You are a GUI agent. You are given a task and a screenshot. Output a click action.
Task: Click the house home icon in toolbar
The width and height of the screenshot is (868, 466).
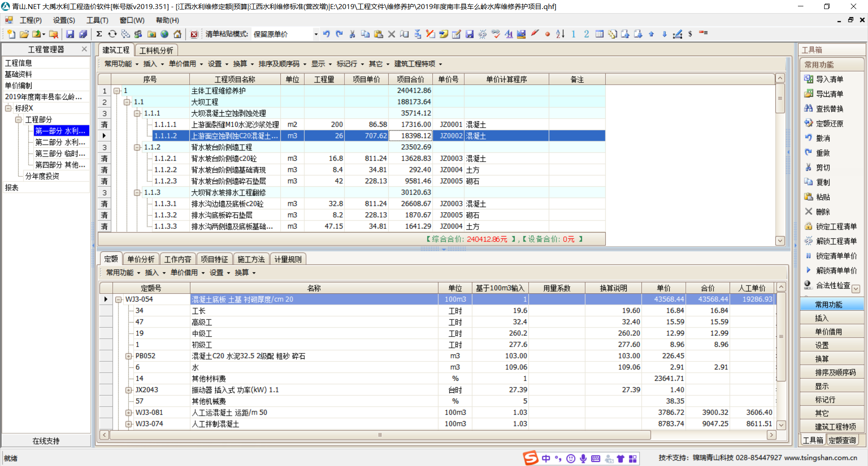click(x=178, y=34)
